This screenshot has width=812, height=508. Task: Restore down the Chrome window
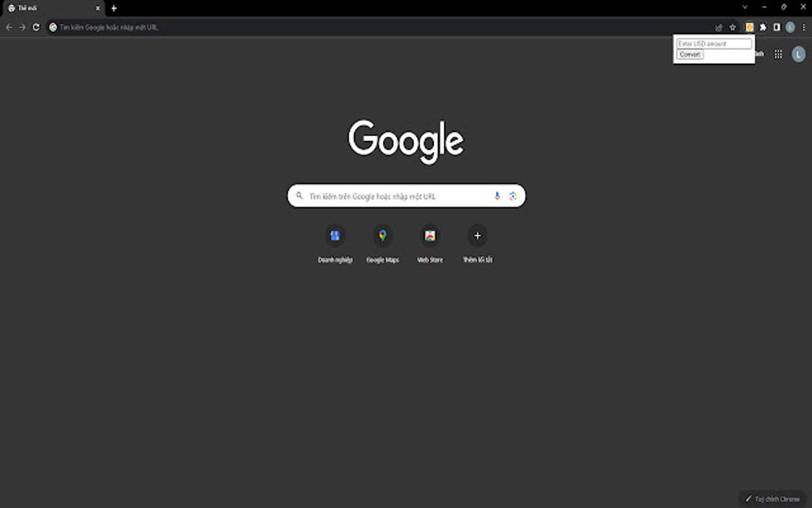coord(783,7)
